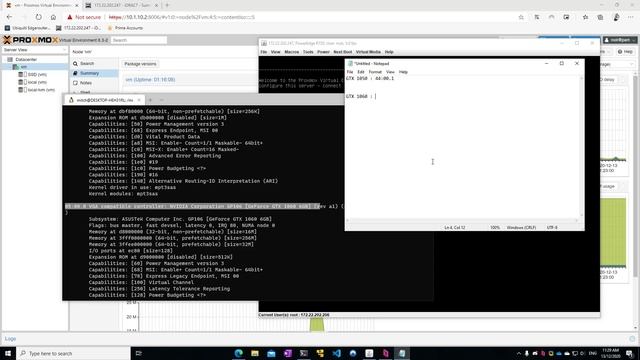Open Tools menu in iDRAC console

308,52
